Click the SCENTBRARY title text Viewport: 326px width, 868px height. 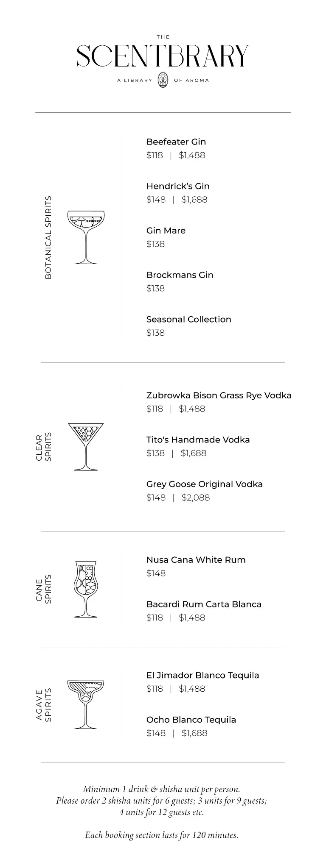[x=163, y=56]
